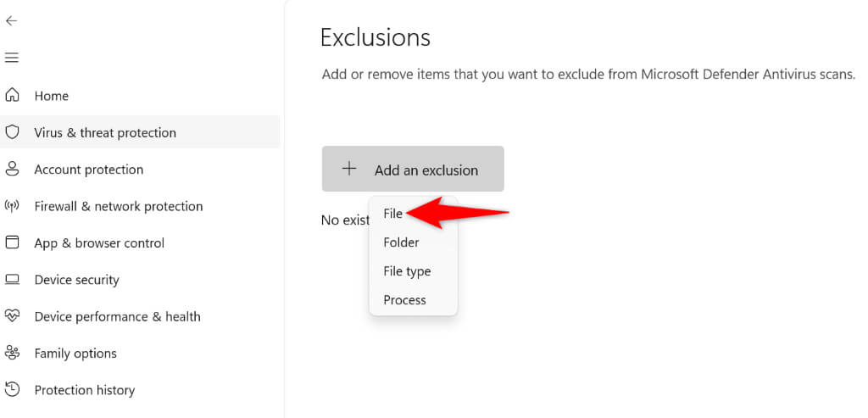Open the hamburger navigation menu
Screen dimensions: 868x418
point(11,58)
